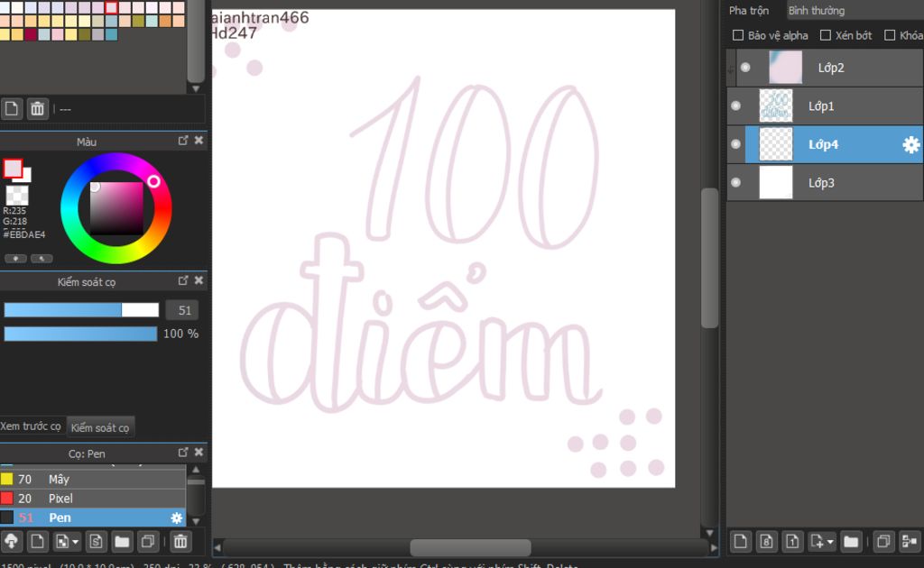Click left small button under hex code
The image size is (924, 568).
(16, 259)
